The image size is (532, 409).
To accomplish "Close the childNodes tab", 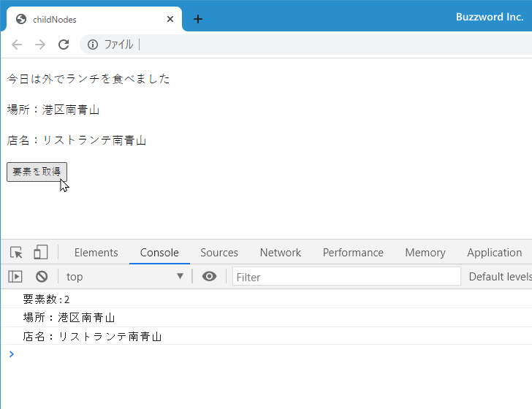I will (x=170, y=20).
